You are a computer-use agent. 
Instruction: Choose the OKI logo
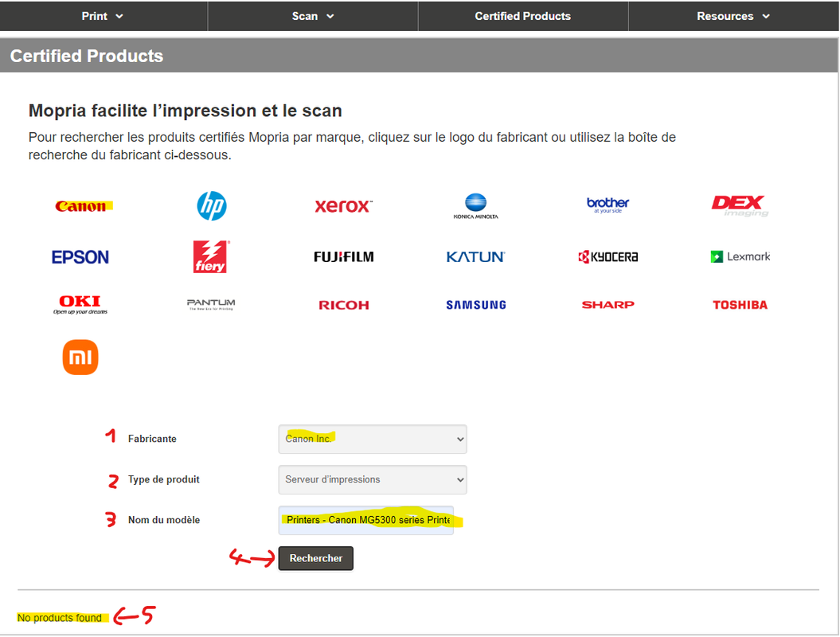click(80, 304)
